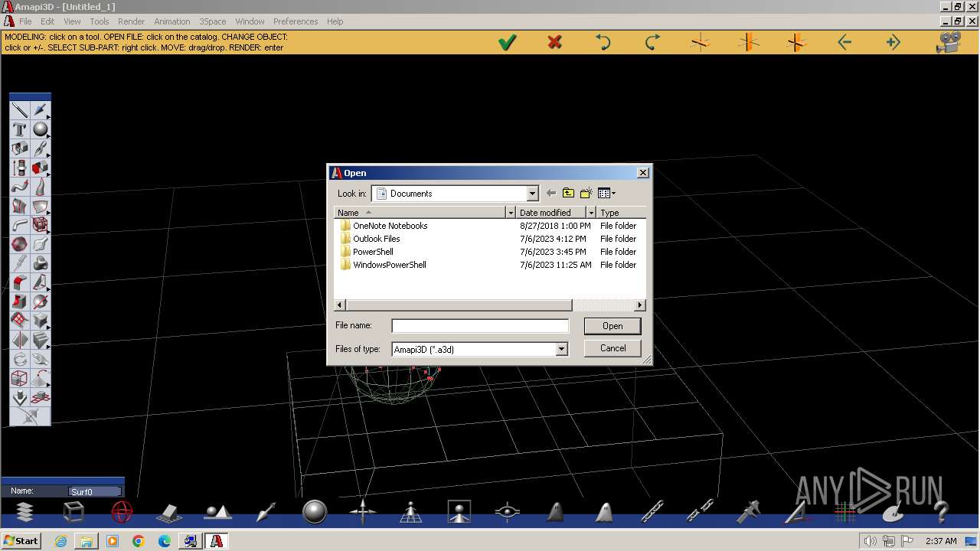Go back to last folder in Open dialog
Image resolution: width=980 pixels, height=551 pixels.
550,194
